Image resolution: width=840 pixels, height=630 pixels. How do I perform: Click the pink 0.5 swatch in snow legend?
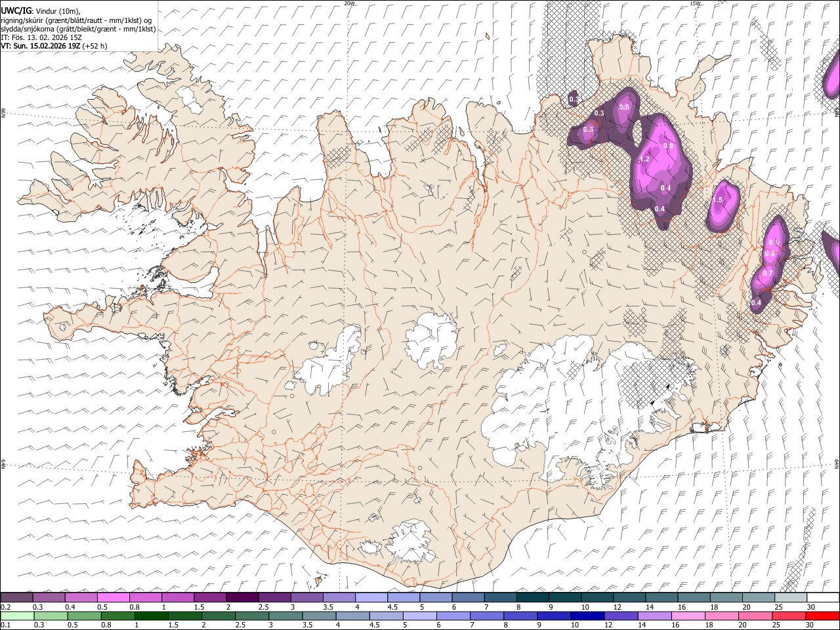[113, 598]
